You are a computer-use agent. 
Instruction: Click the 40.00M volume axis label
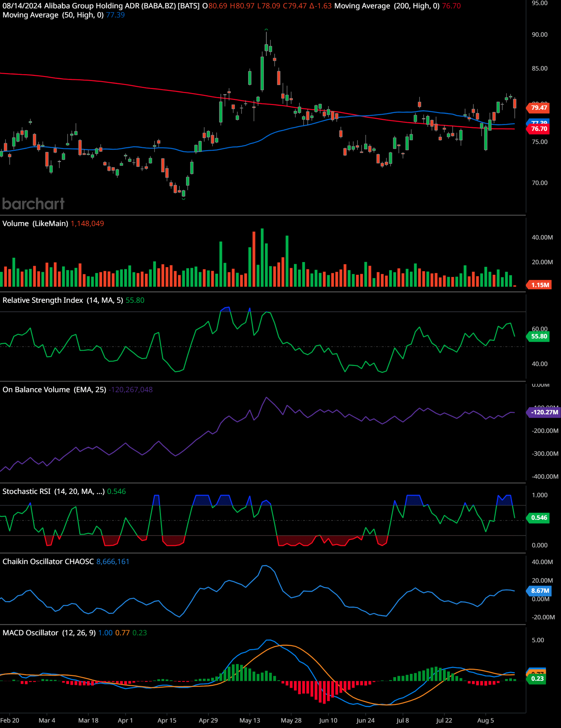pos(542,237)
